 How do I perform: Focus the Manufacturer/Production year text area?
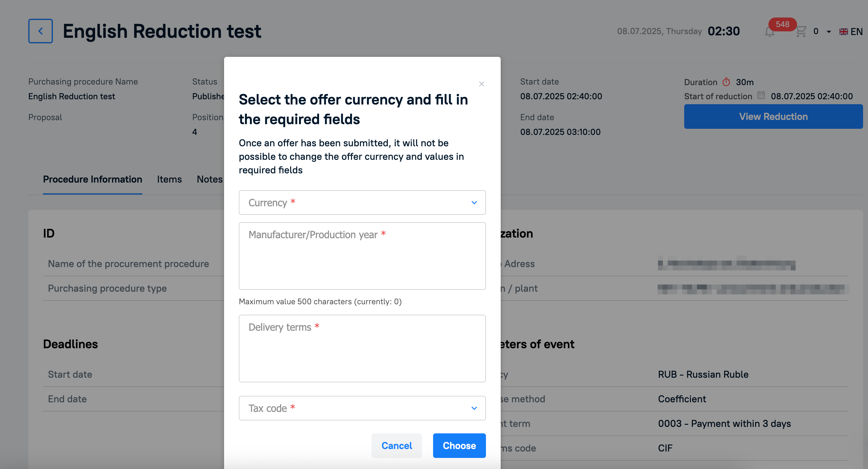click(x=362, y=256)
